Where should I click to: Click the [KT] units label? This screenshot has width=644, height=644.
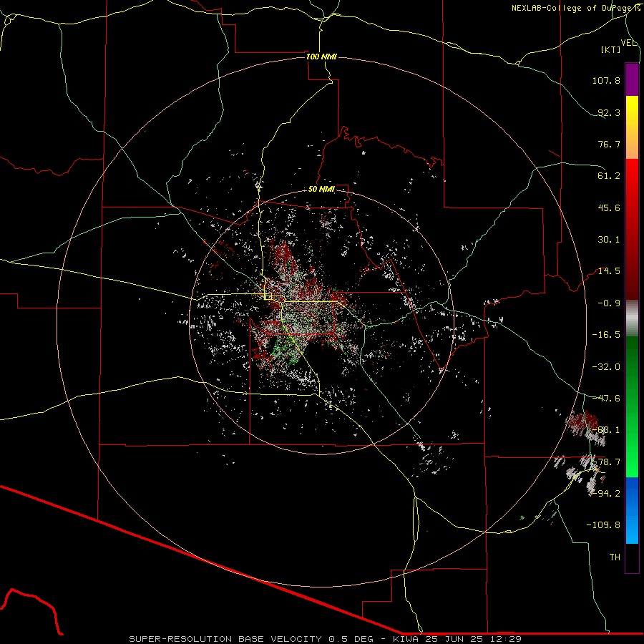[x=611, y=49]
